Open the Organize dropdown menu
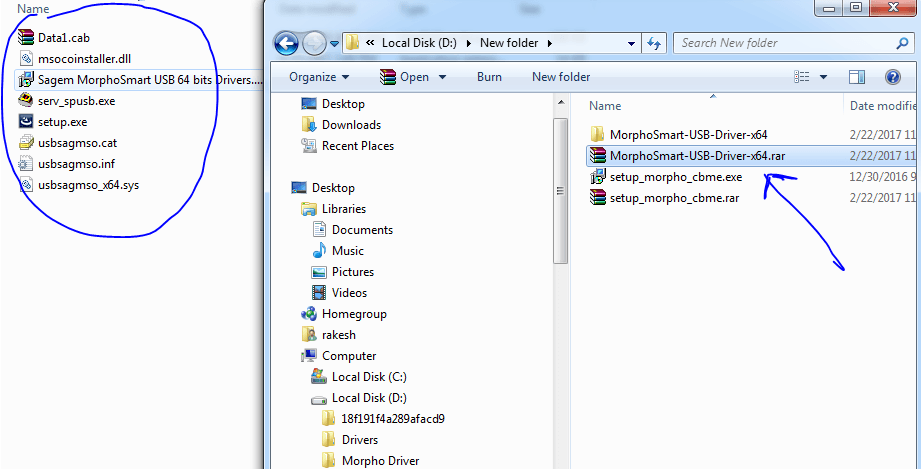Screen dimensions: 921x469 319,77
